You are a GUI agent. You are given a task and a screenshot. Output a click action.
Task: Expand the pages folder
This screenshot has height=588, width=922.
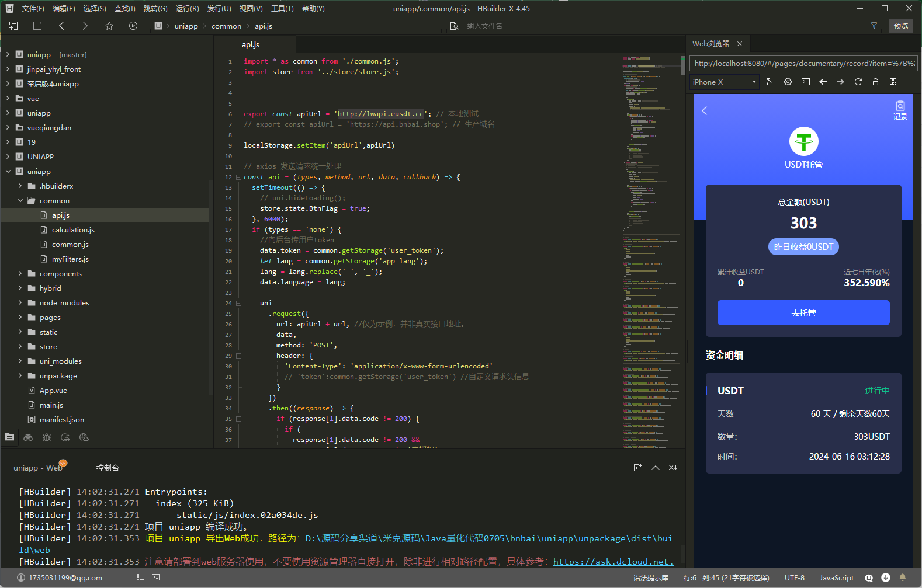[20, 317]
